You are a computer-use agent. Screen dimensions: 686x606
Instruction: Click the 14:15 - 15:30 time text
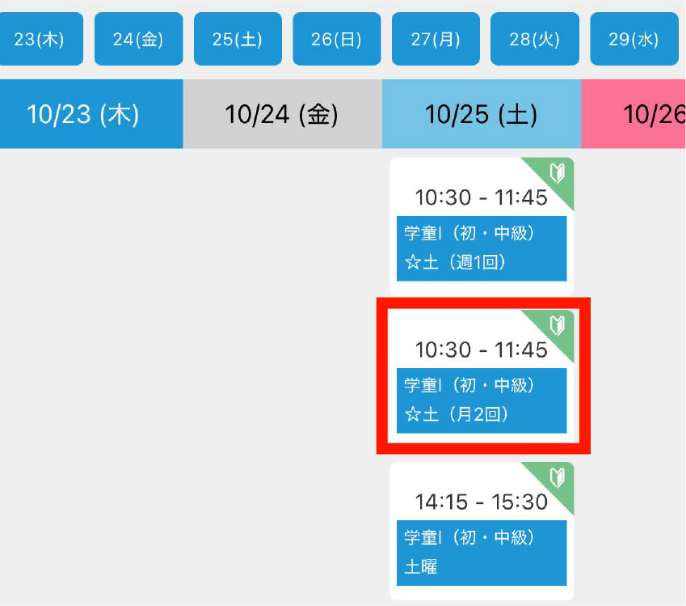(481, 501)
